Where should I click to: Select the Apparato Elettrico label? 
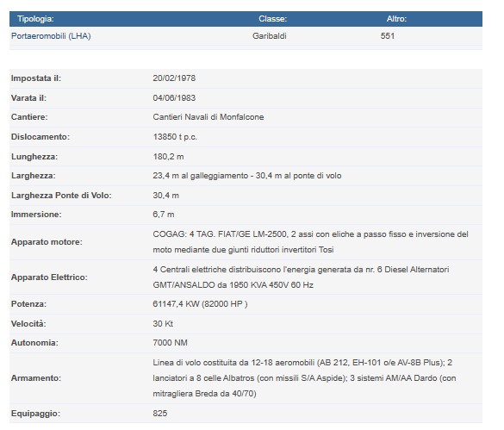point(49,277)
